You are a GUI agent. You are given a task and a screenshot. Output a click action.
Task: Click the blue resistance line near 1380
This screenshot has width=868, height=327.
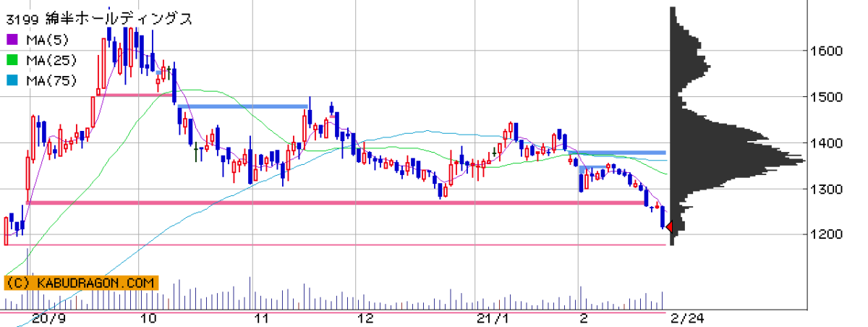tap(616, 153)
